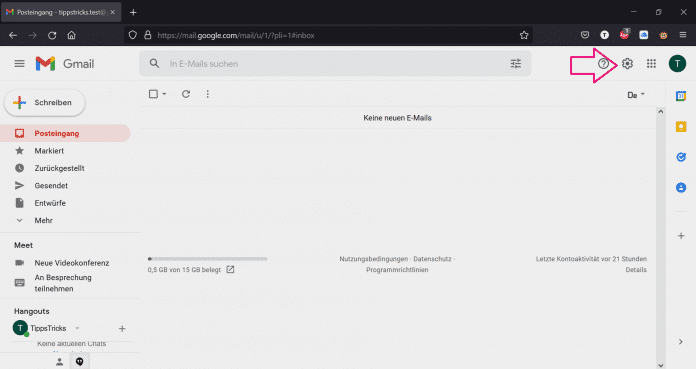The image size is (696, 369).
Task: Open the three-dot More menu in mail toolbar
Action: 207,94
